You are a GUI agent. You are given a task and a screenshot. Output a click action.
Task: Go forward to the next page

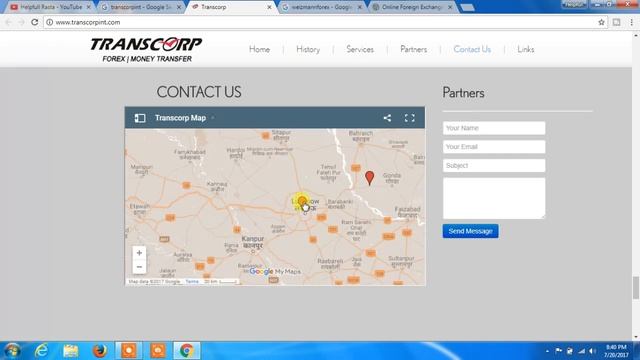(22, 22)
